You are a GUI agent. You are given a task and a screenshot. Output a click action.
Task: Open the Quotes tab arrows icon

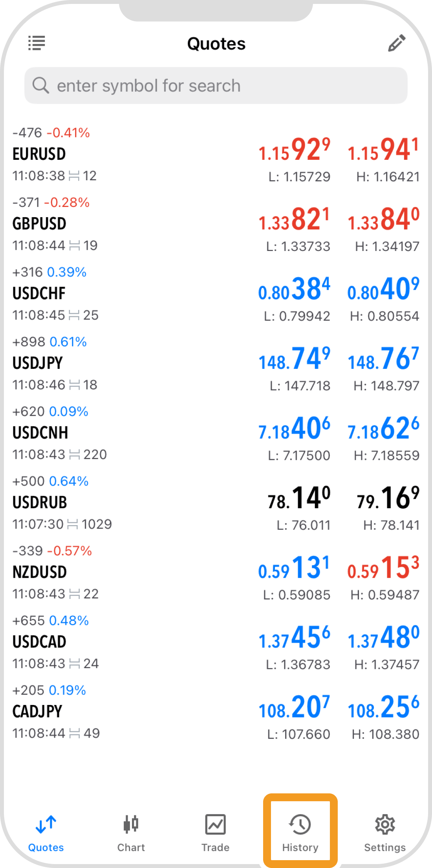(46, 824)
